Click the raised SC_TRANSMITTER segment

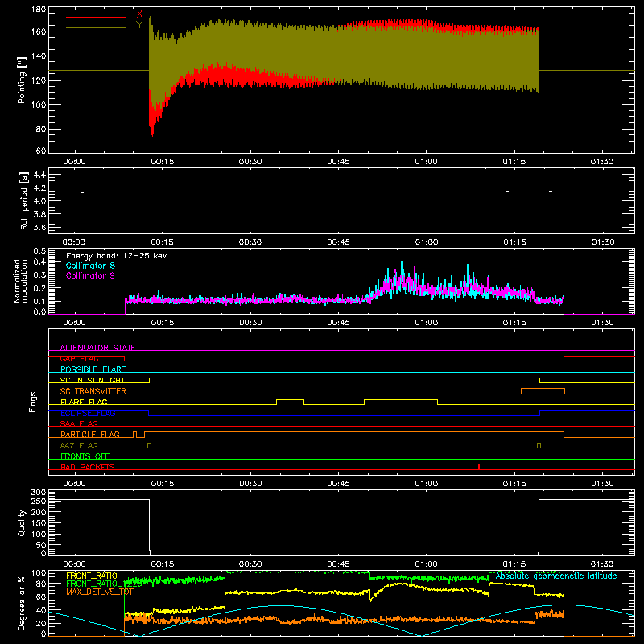click(x=543, y=391)
